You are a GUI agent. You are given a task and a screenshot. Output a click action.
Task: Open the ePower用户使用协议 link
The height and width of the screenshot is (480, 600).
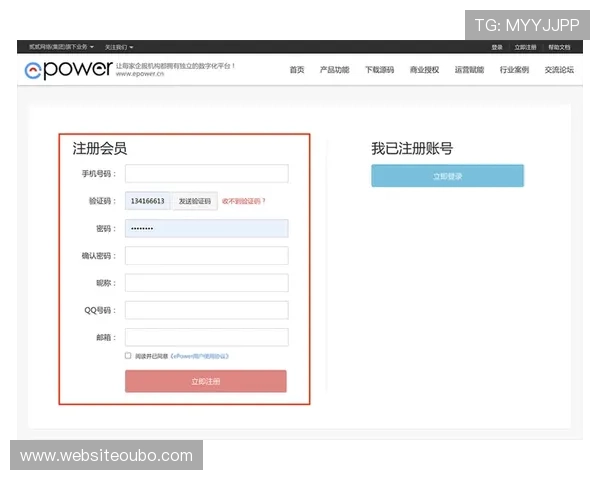click(x=199, y=356)
